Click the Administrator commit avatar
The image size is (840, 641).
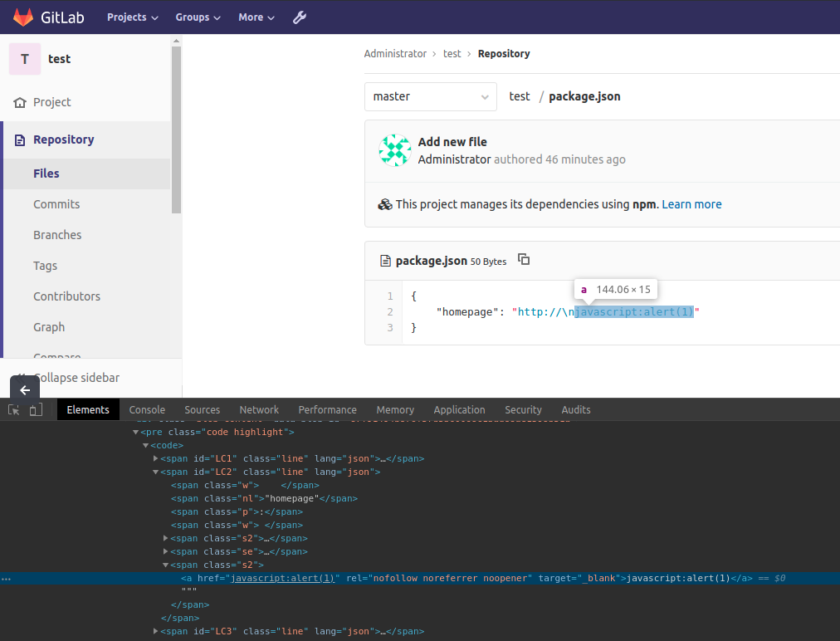(395, 150)
